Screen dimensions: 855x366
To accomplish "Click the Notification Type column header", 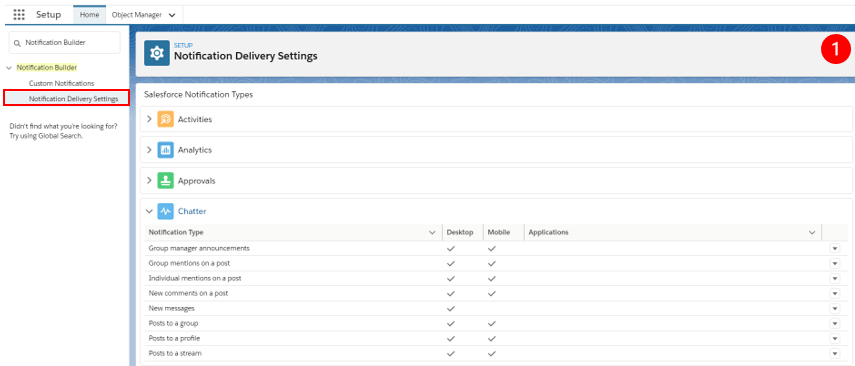I will [x=176, y=232].
